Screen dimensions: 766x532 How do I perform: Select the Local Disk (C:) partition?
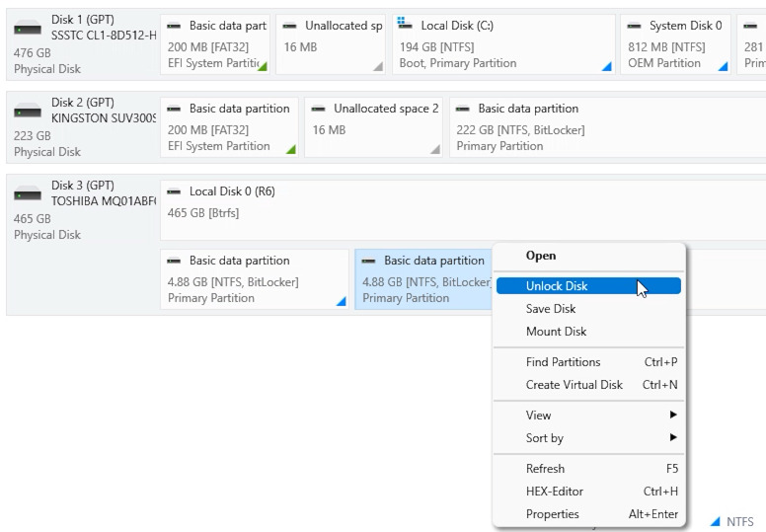(x=503, y=44)
